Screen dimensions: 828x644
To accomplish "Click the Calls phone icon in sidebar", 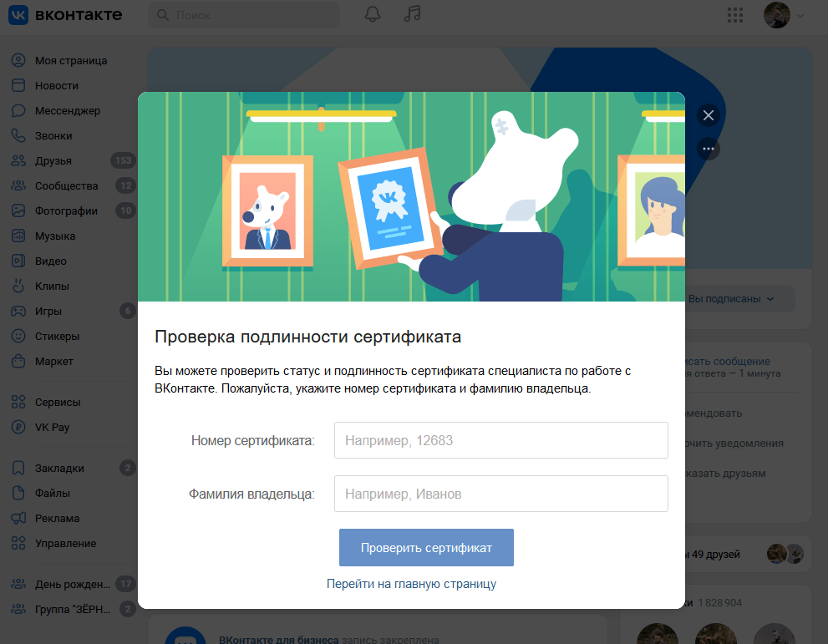I will click(18, 136).
